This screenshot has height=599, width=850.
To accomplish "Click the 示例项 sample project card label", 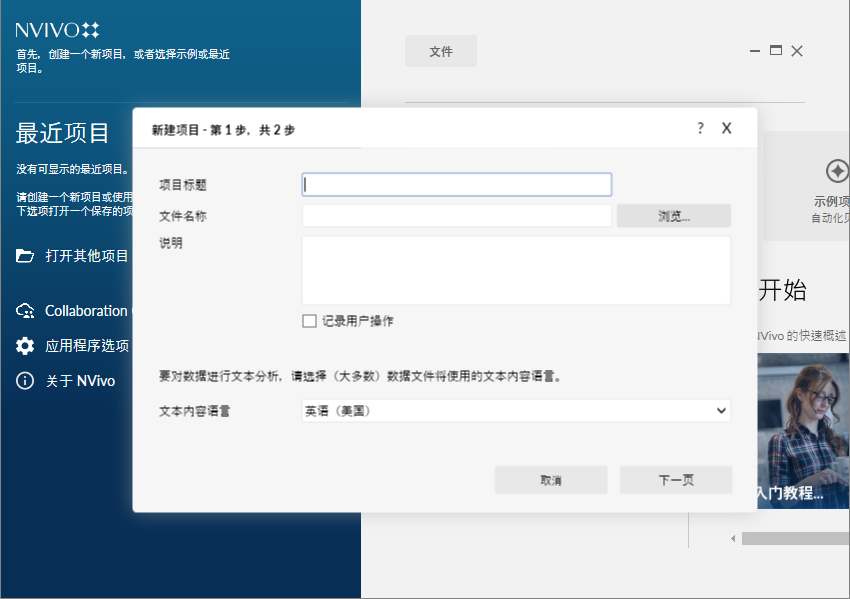I will 831,201.
